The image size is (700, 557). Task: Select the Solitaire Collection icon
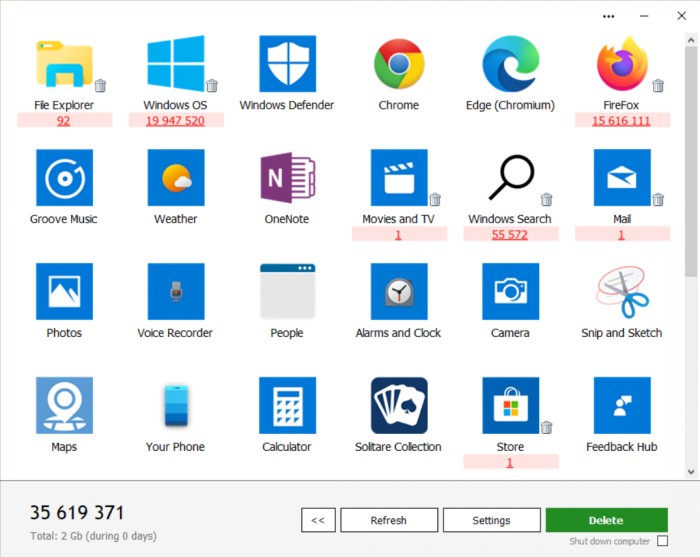[399, 405]
